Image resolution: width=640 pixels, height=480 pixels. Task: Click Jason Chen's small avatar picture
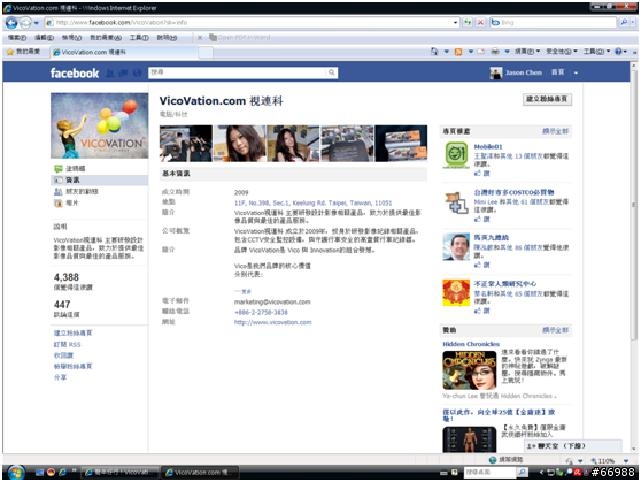(496, 73)
